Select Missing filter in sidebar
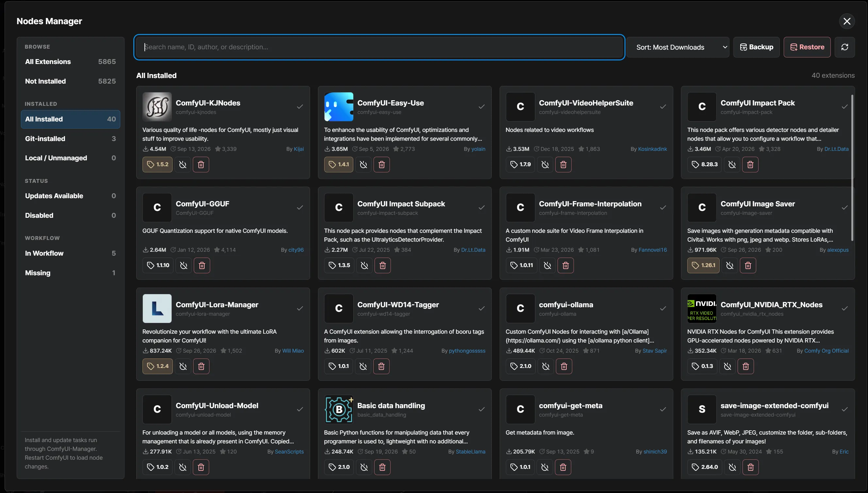 point(71,273)
